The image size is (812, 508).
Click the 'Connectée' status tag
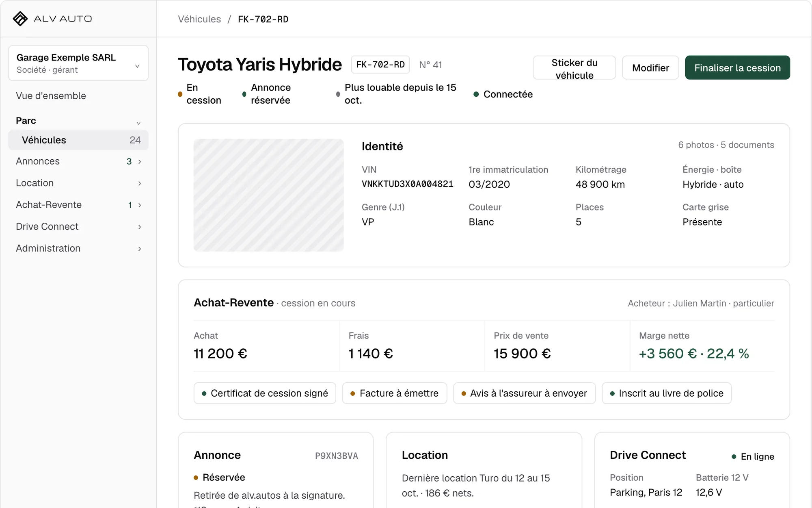click(x=503, y=94)
